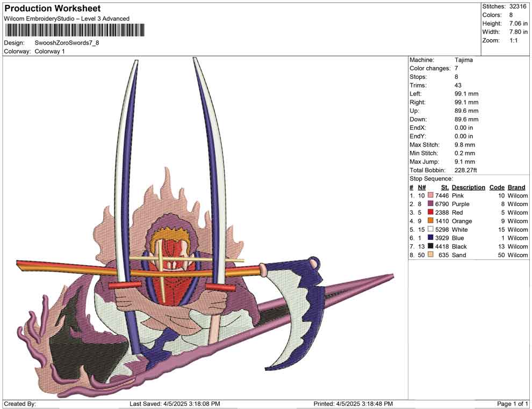Select the White color swatch

click(430, 229)
